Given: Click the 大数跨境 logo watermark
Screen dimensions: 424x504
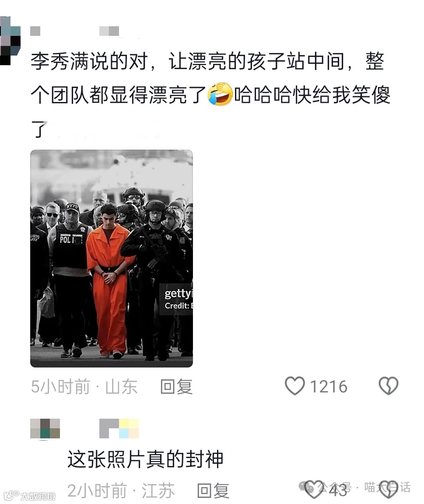Looking at the screenshot, I should [31, 496].
